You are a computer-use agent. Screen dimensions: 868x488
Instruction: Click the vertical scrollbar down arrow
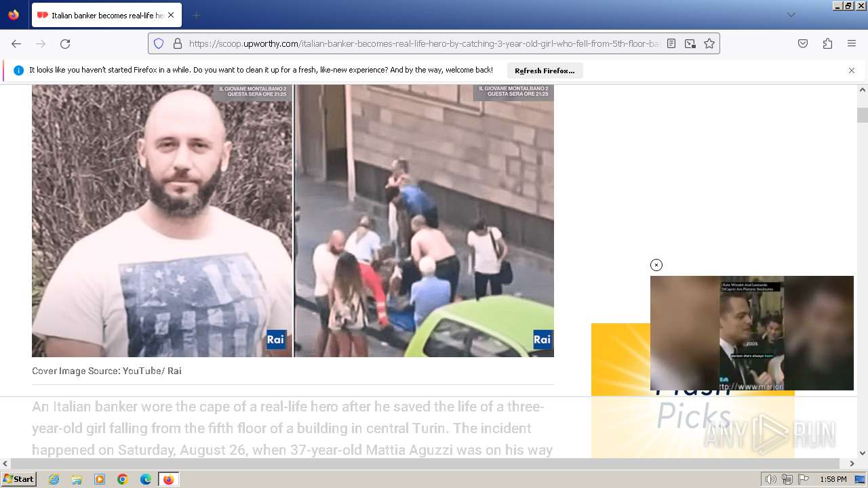[x=863, y=453]
